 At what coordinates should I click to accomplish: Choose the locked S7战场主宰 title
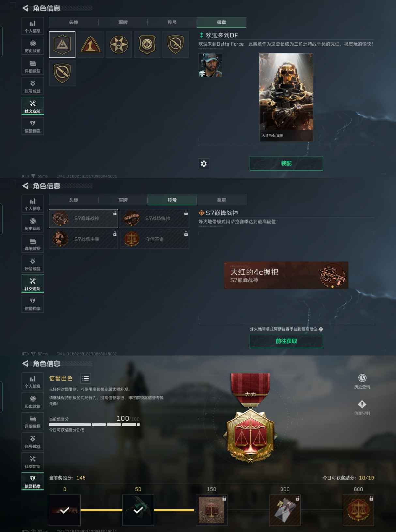pyautogui.click(x=84, y=239)
